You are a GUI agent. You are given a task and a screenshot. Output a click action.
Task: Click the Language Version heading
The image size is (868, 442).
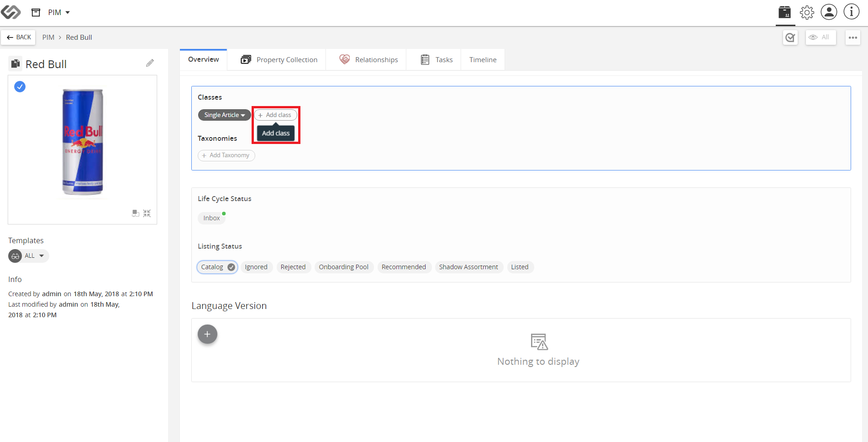click(229, 306)
